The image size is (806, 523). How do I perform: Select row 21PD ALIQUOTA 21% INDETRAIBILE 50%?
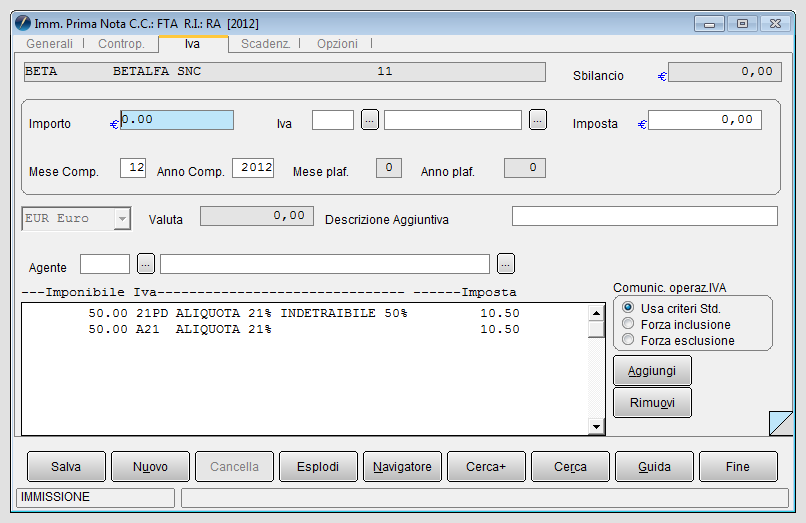click(304, 313)
